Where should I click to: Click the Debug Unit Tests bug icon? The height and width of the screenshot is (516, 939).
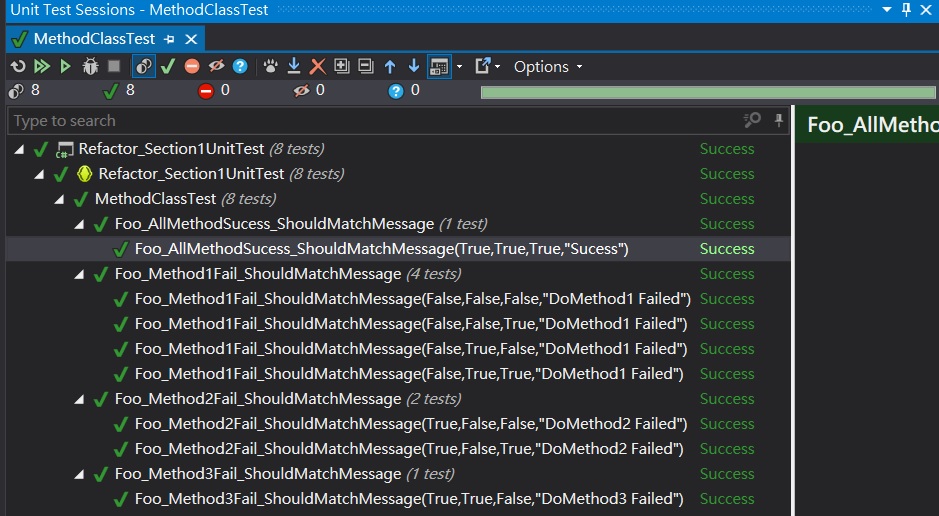[x=90, y=67]
